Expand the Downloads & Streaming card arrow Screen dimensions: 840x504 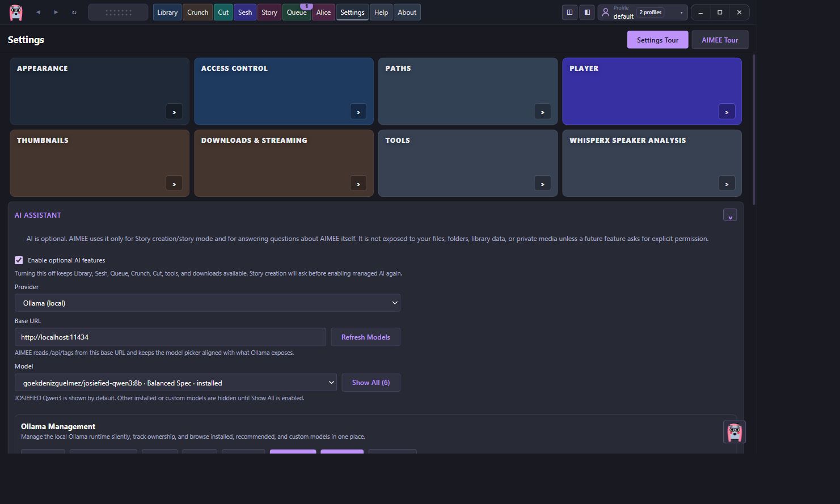[358, 184]
